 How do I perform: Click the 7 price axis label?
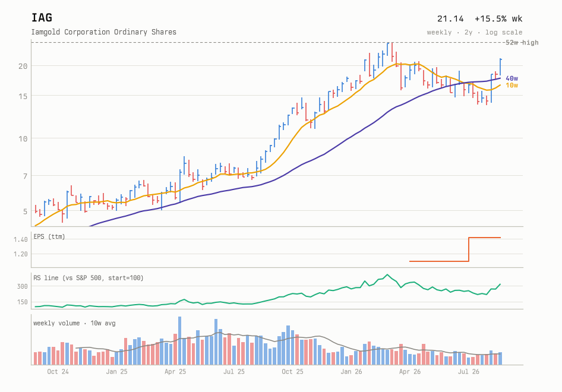(x=25, y=176)
